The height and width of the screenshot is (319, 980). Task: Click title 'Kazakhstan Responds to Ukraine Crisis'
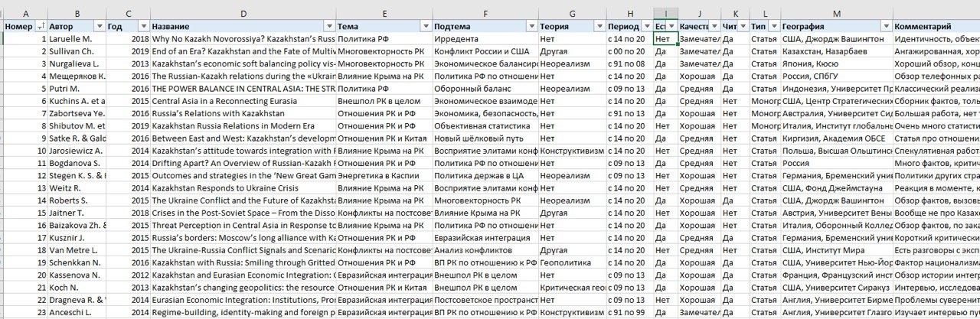point(243,188)
